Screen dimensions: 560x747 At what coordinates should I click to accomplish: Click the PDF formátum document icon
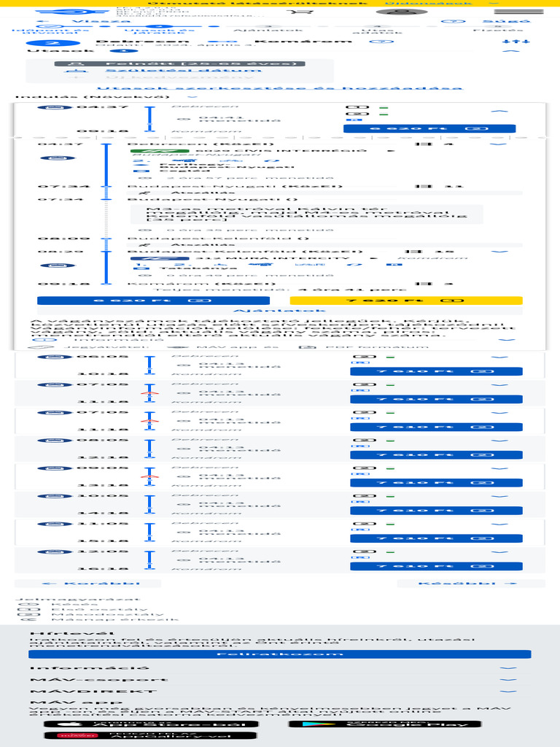tap(308, 347)
